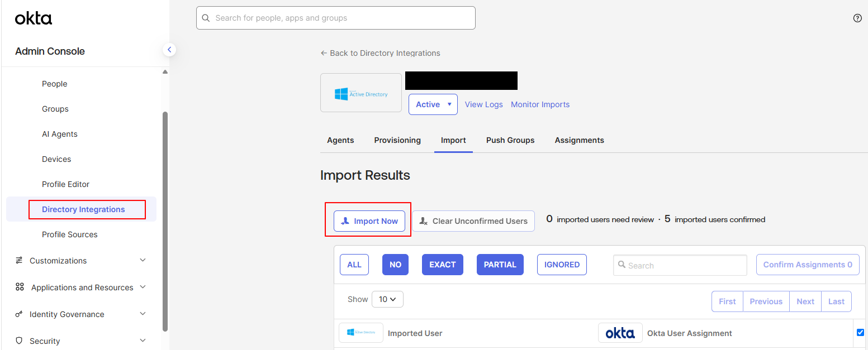Open Devices in the sidebar

pyautogui.click(x=56, y=159)
